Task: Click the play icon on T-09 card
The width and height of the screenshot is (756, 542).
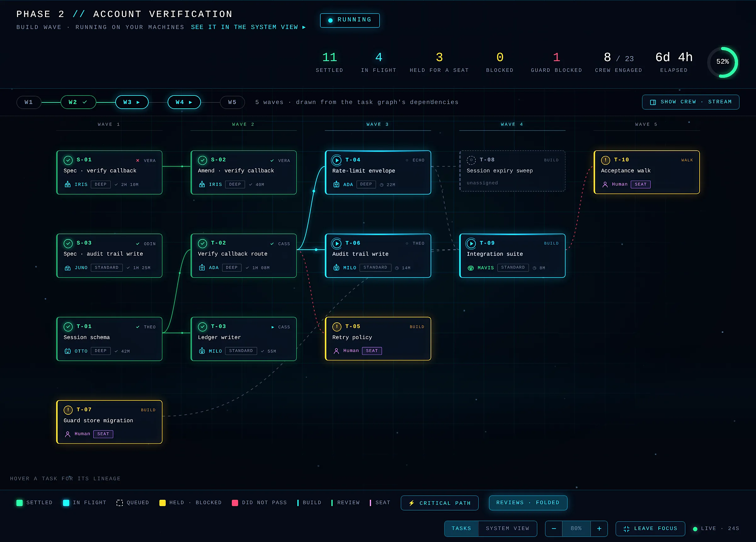Action: 471,244
